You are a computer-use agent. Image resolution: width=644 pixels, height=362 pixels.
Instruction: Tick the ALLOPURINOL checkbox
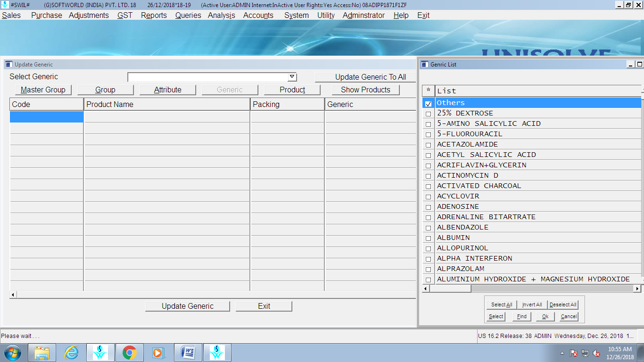click(428, 248)
